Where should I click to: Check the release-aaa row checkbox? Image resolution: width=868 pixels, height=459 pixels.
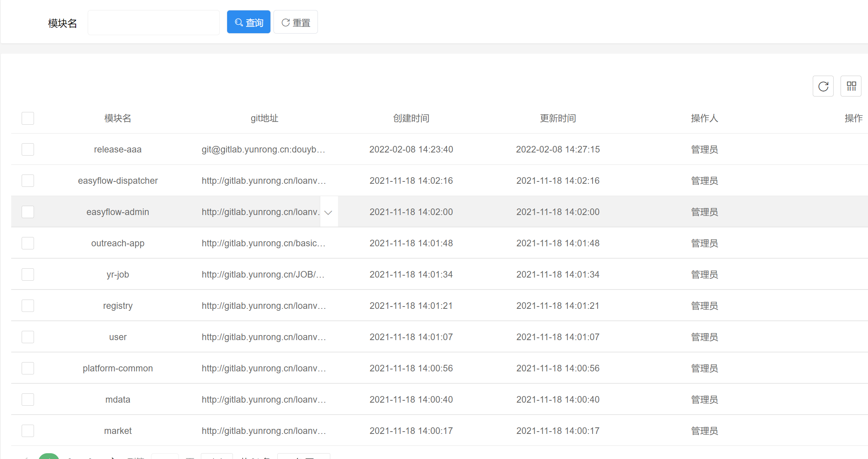click(x=28, y=149)
